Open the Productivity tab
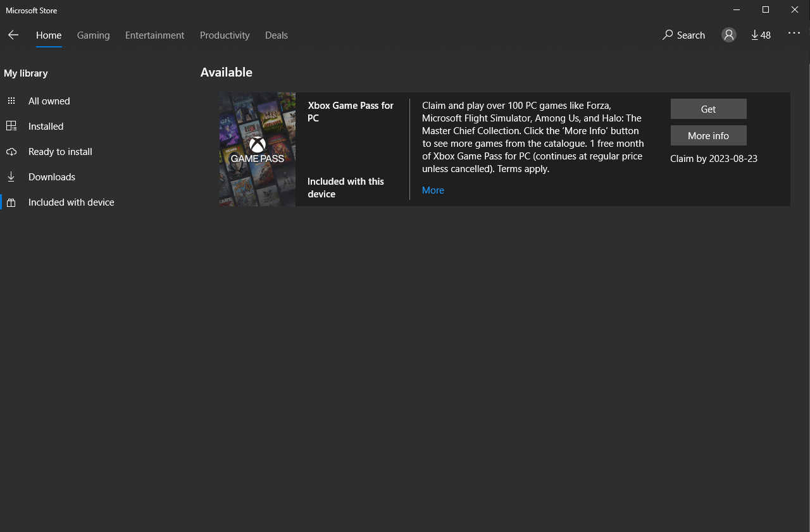810x532 pixels. [x=225, y=35]
